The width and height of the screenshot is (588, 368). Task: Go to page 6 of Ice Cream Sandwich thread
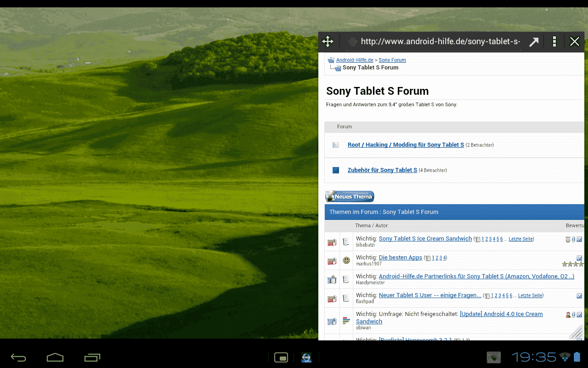tap(502, 239)
